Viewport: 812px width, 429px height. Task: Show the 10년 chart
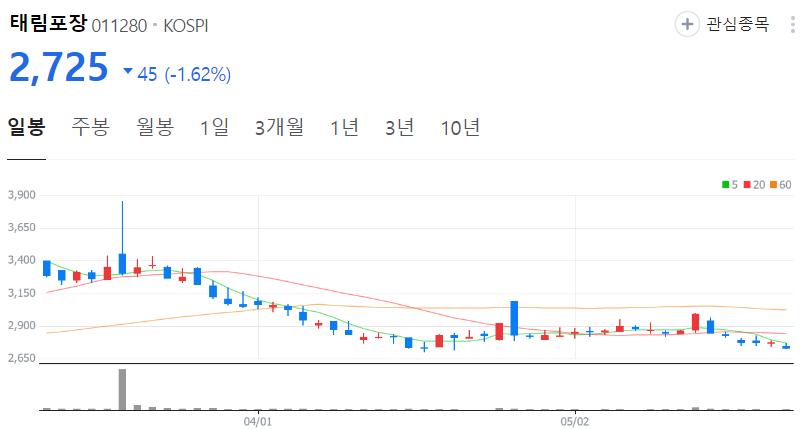[x=460, y=127]
